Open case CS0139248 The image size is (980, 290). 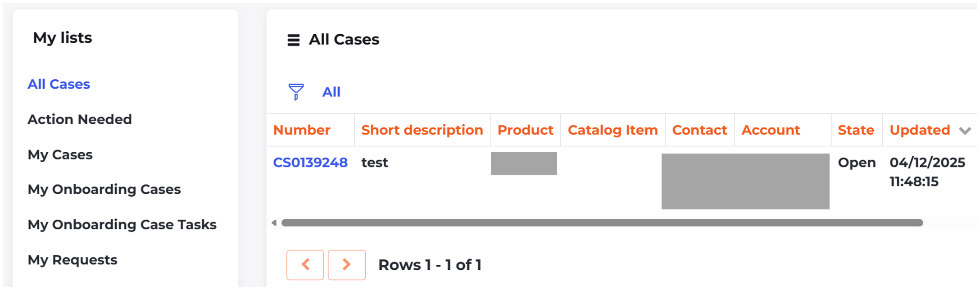(x=310, y=163)
